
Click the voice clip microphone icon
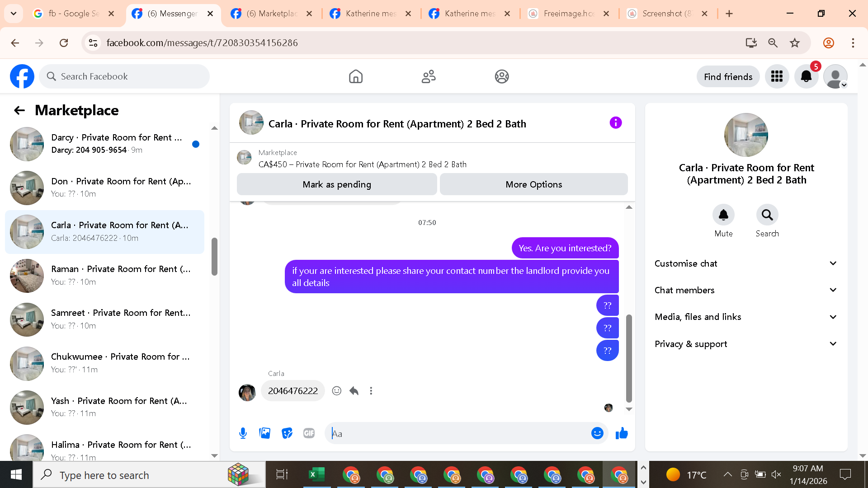pyautogui.click(x=243, y=433)
